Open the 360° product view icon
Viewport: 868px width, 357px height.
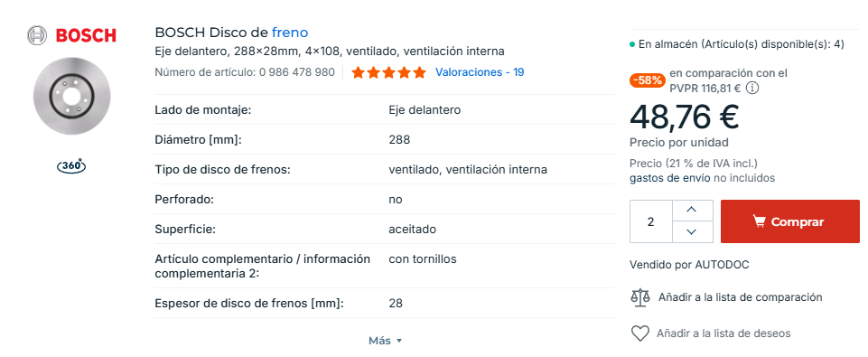[71, 165]
